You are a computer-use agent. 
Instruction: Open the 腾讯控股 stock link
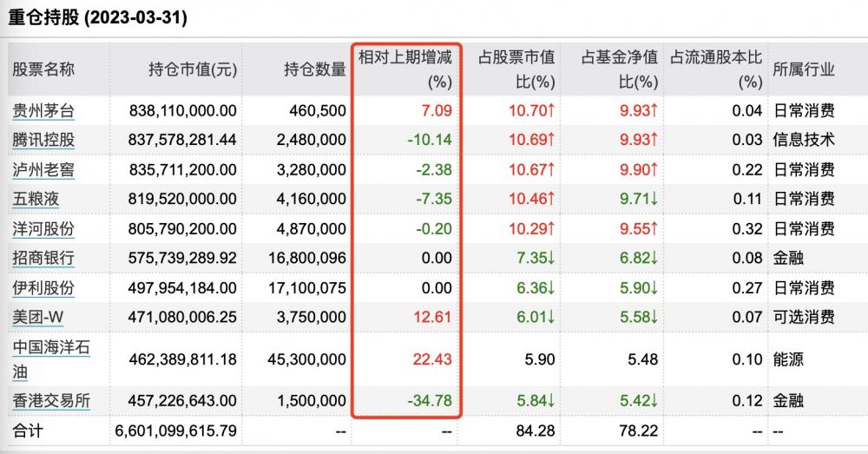point(43,140)
